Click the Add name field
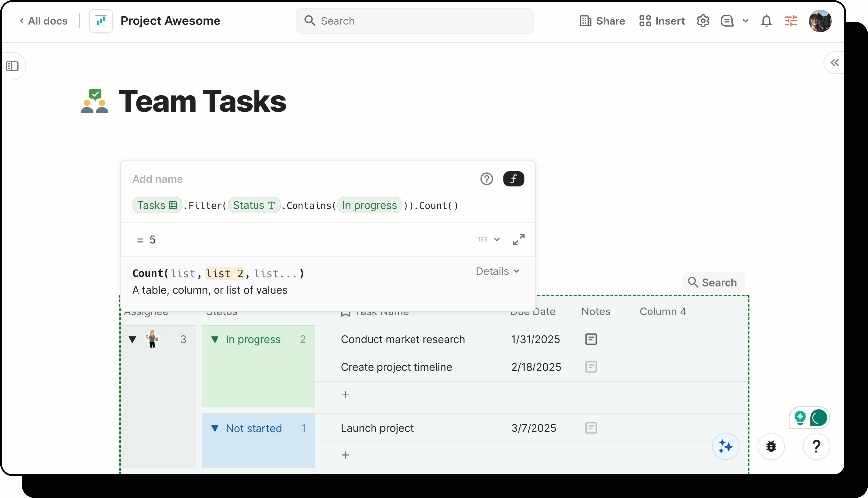 click(158, 179)
